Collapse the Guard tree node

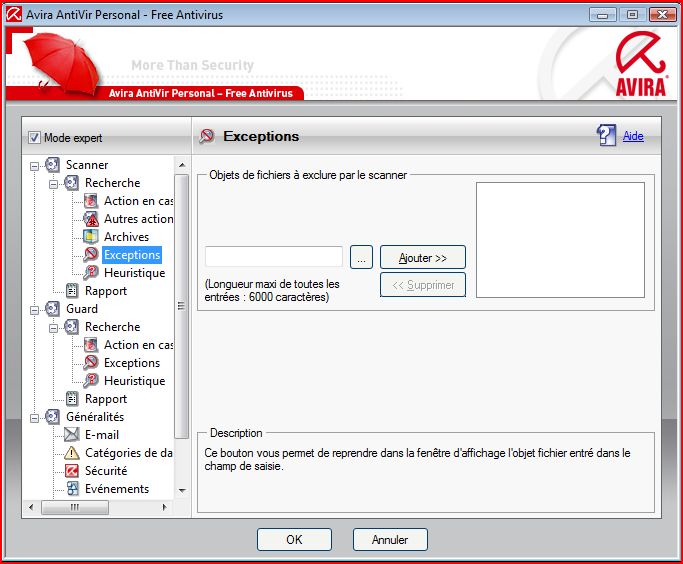click(34, 310)
